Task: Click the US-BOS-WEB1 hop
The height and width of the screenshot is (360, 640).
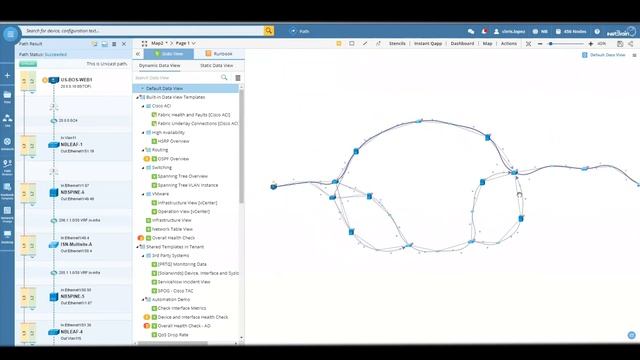Action: click(76, 80)
